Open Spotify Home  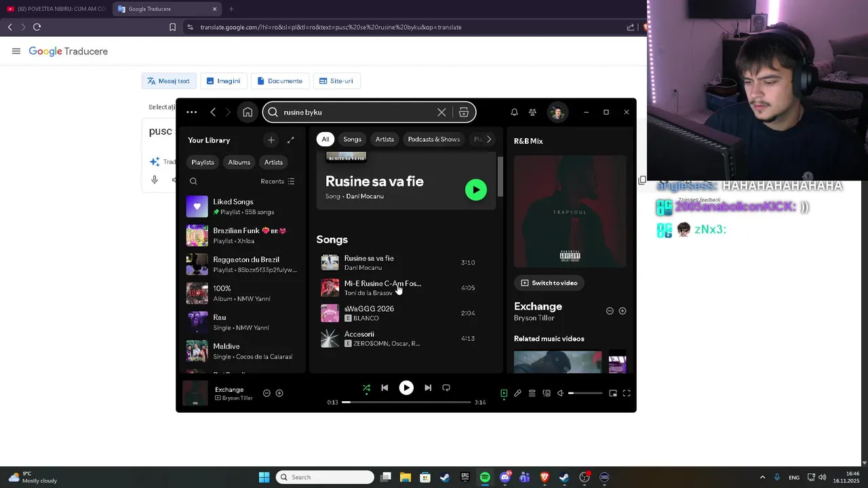coord(248,113)
